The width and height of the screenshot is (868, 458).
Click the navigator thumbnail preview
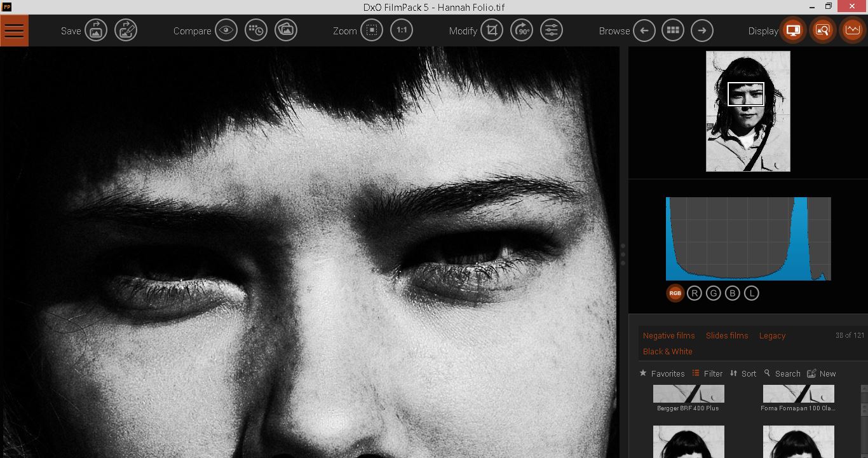[748, 111]
